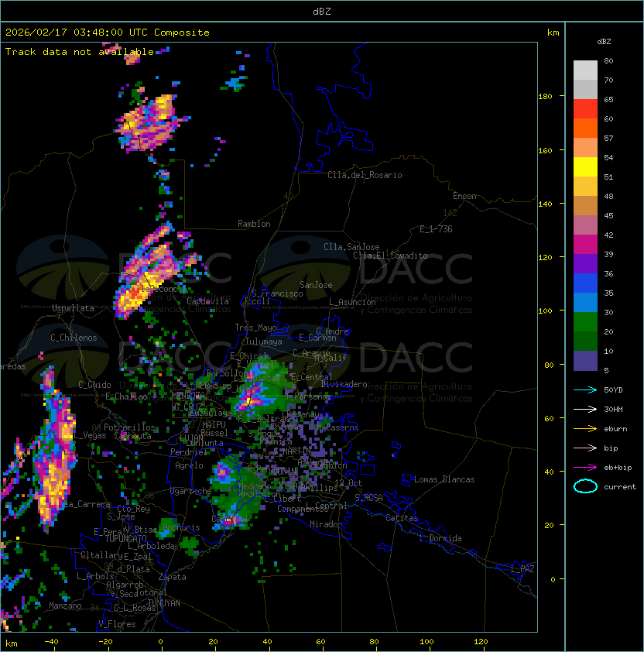Click the 'km' unit label at top right
The image size is (644, 652).
553,33
